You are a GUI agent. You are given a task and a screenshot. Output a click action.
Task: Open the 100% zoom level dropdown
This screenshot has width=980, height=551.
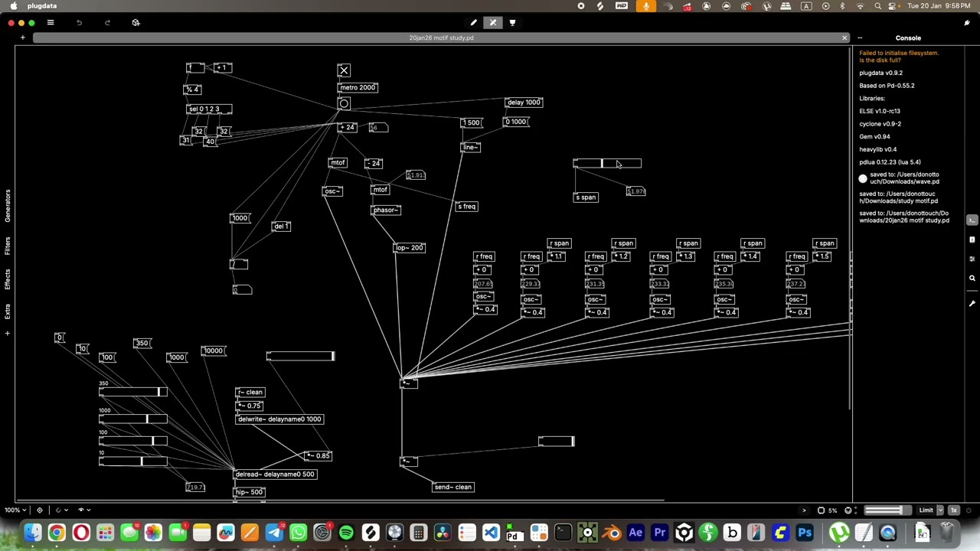(15, 510)
